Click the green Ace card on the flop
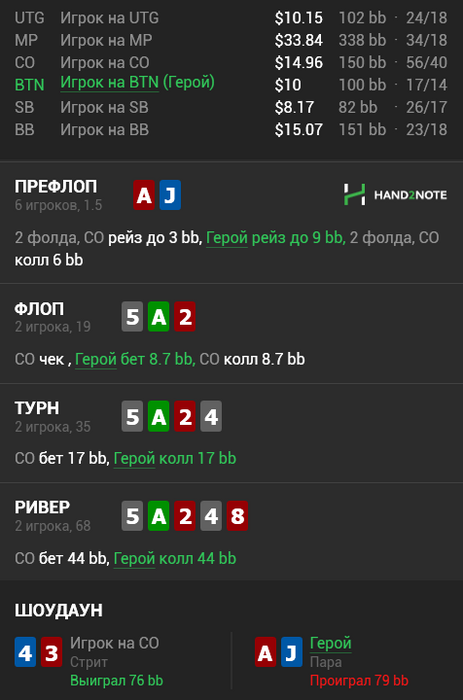This screenshot has height=700, width=463. pos(159,317)
